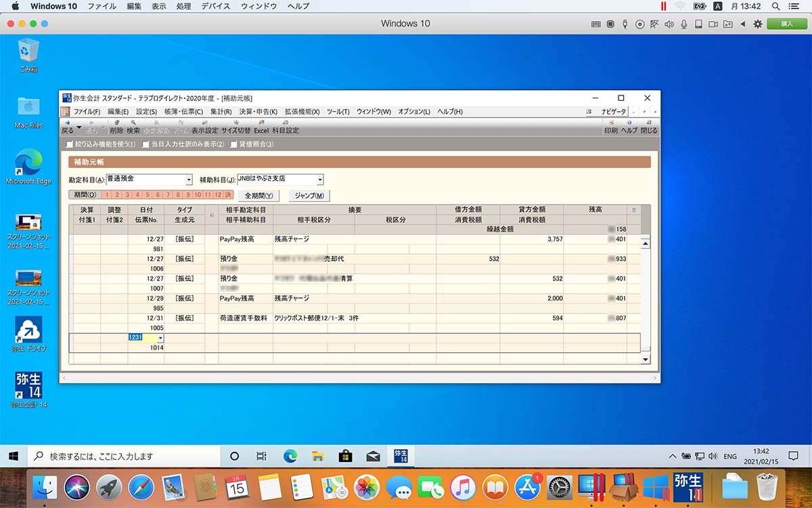This screenshot has width=812, height=508.
Task: Open the Mail app from the taskbar
Action: pyautogui.click(x=373, y=456)
